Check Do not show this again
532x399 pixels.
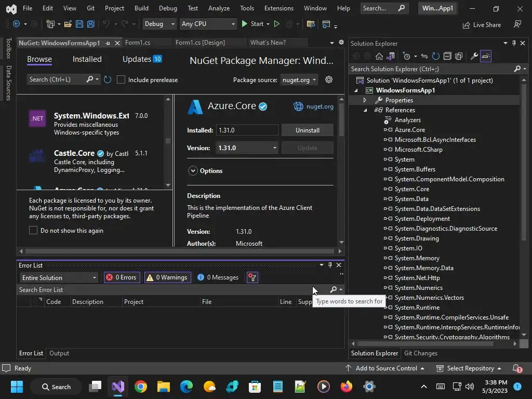(33, 230)
